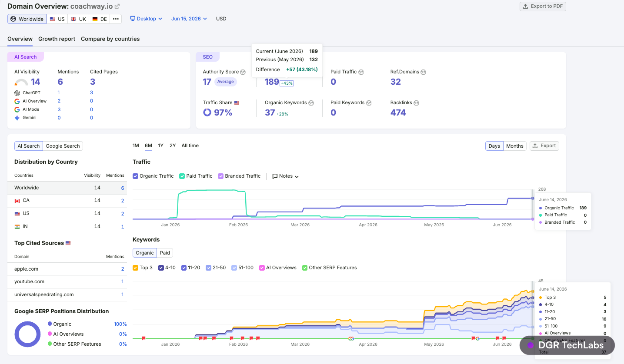Select 1Y time range
Viewport: 624px width, 364px height.
click(161, 146)
